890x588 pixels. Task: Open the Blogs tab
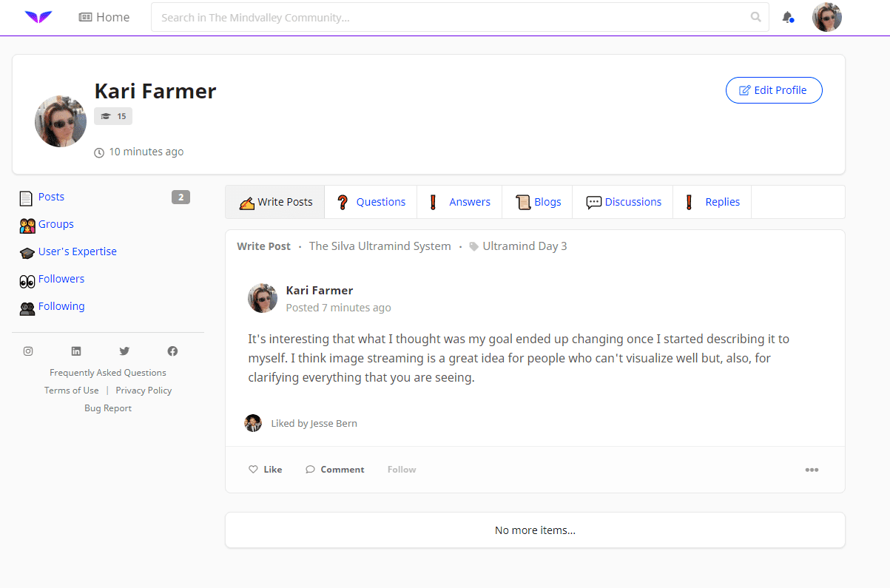click(x=538, y=202)
